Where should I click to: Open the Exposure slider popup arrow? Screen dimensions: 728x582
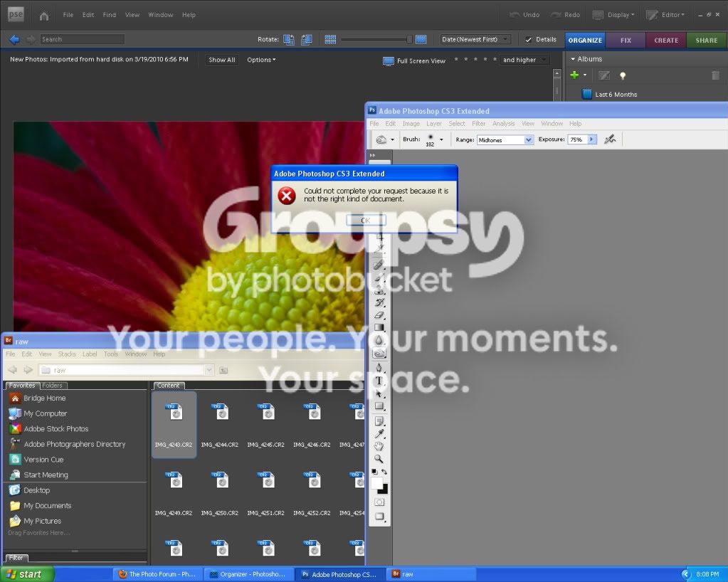tap(592, 139)
